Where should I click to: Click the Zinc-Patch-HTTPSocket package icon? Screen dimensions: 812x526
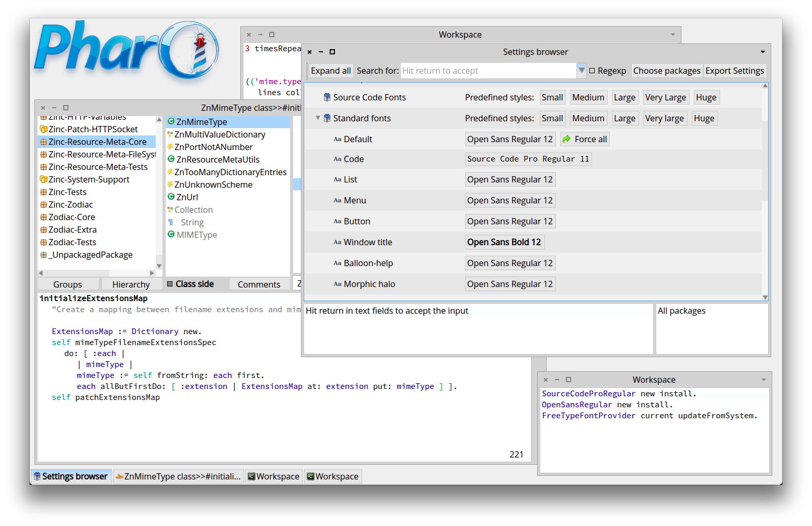pos(44,129)
